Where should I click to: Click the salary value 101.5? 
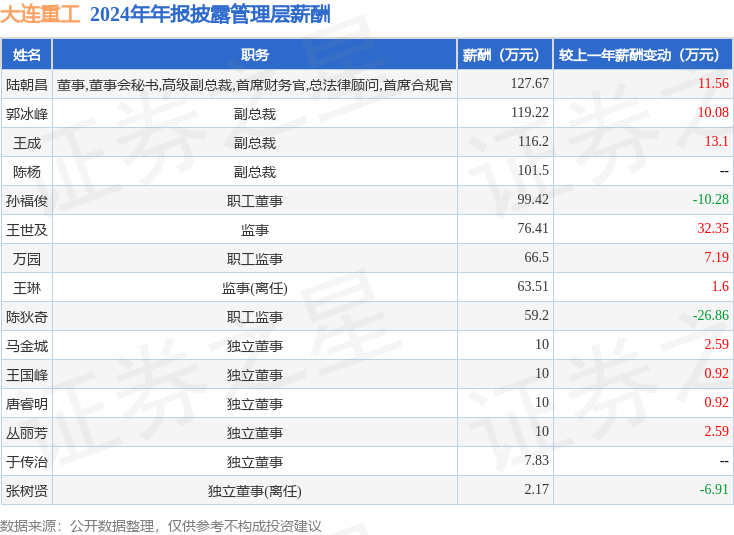533,170
